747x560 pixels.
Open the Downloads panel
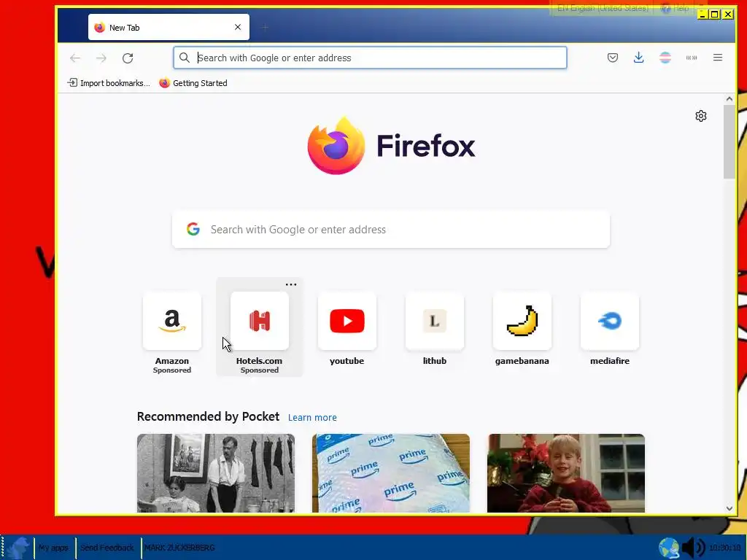click(639, 58)
